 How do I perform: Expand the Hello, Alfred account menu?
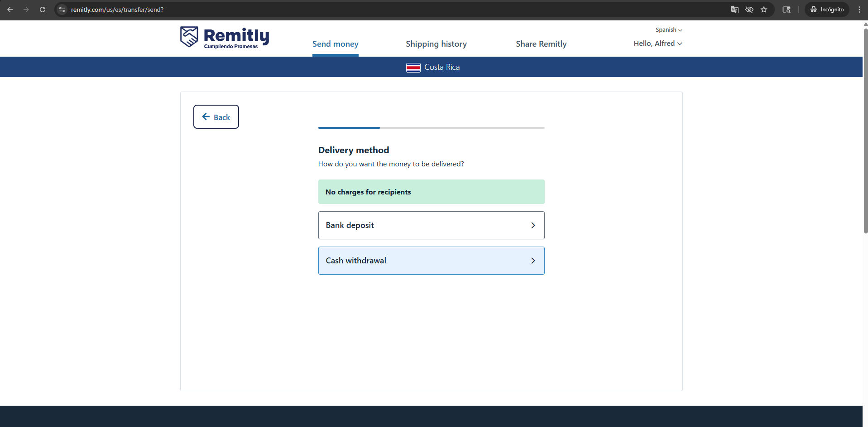click(657, 44)
